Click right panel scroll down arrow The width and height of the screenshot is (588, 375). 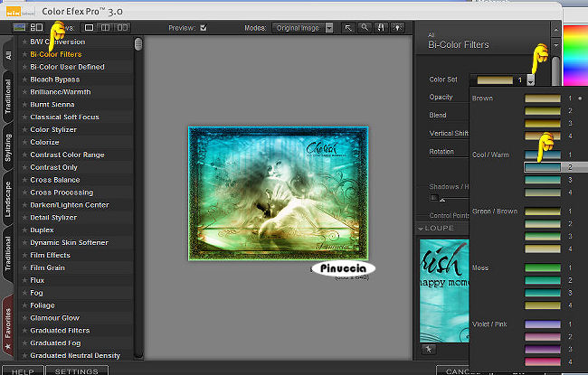555,45
